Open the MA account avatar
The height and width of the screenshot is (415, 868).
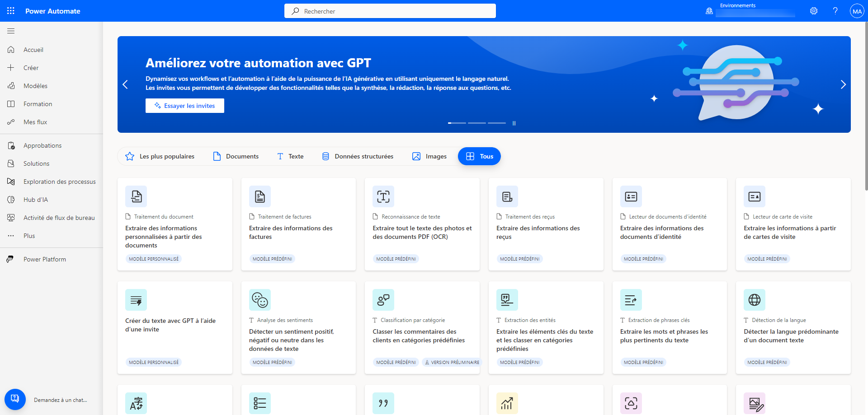[x=857, y=11]
